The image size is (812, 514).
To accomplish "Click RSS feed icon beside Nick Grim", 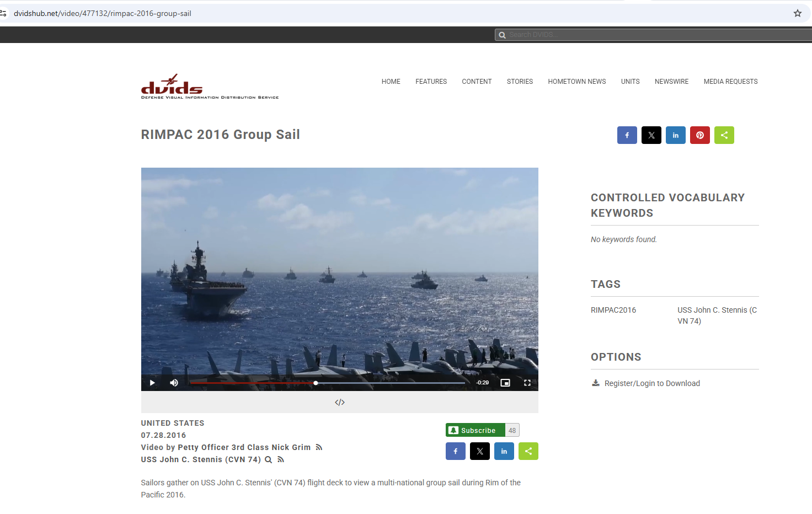I will click(x=319, y=447).
